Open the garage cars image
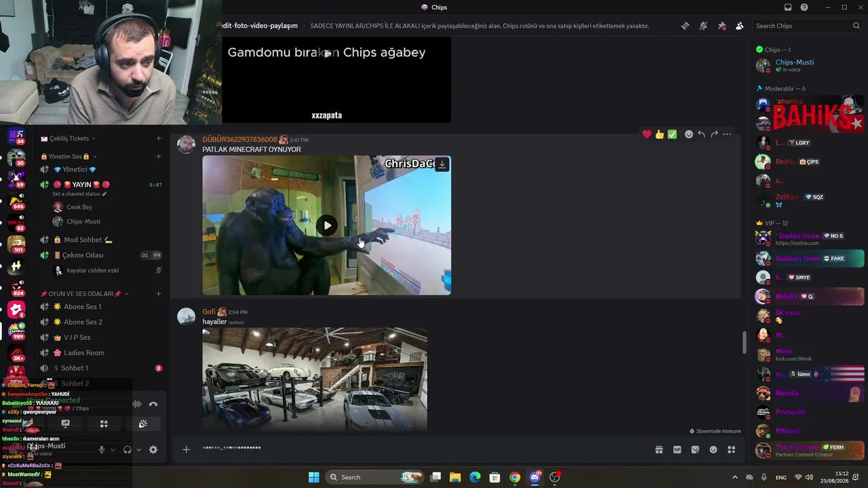 (x=315, y=380)
